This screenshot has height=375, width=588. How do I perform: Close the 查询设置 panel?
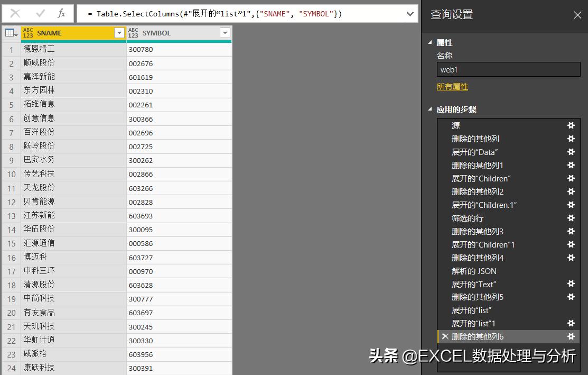click(x=577, y=15)
